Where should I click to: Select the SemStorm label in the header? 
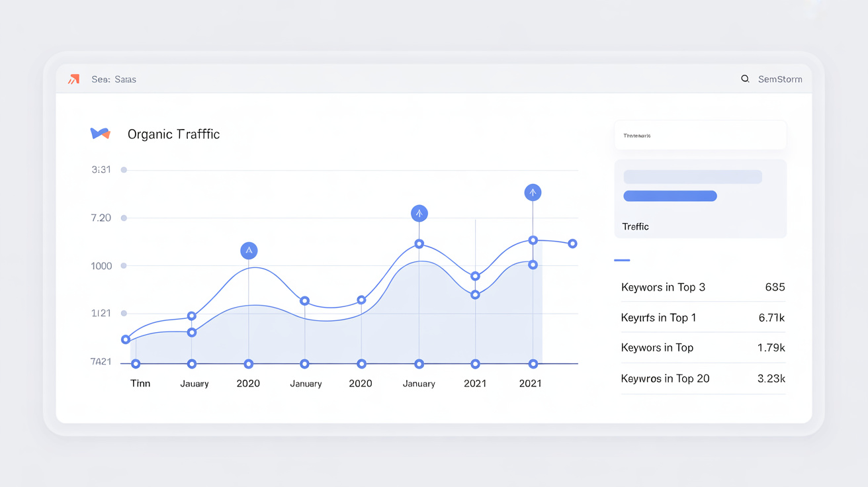pos(780,79)
